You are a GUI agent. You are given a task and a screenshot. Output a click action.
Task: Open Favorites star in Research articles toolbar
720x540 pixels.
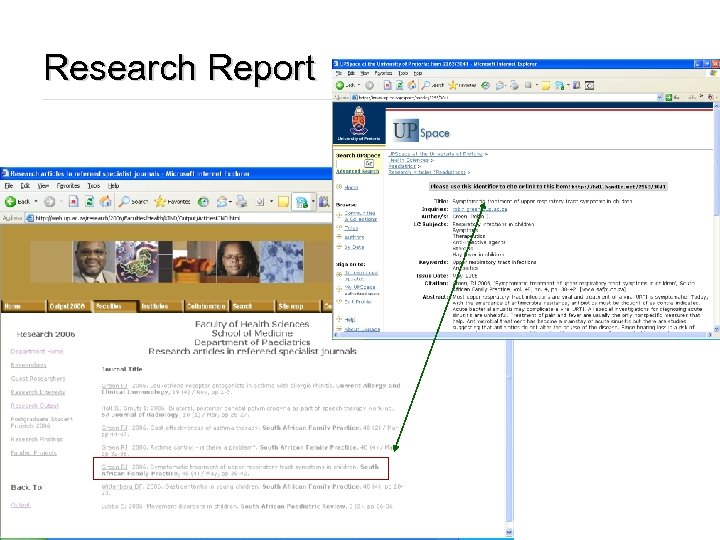click(159, 201)
